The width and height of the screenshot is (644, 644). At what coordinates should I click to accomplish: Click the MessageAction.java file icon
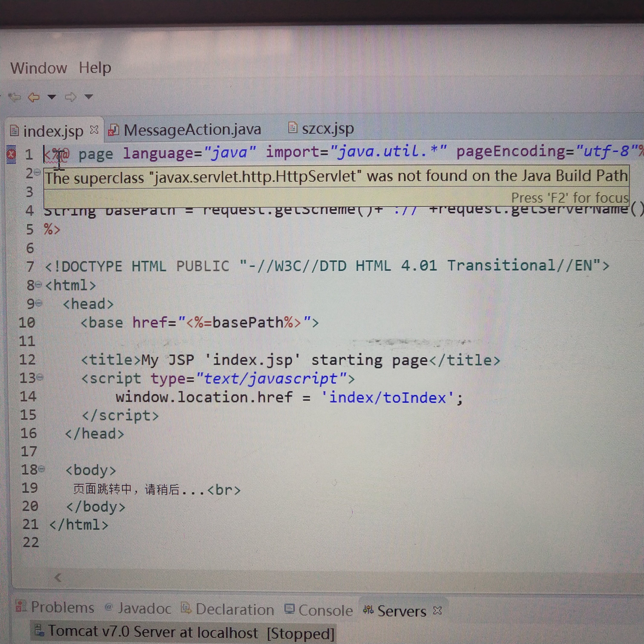113,130
